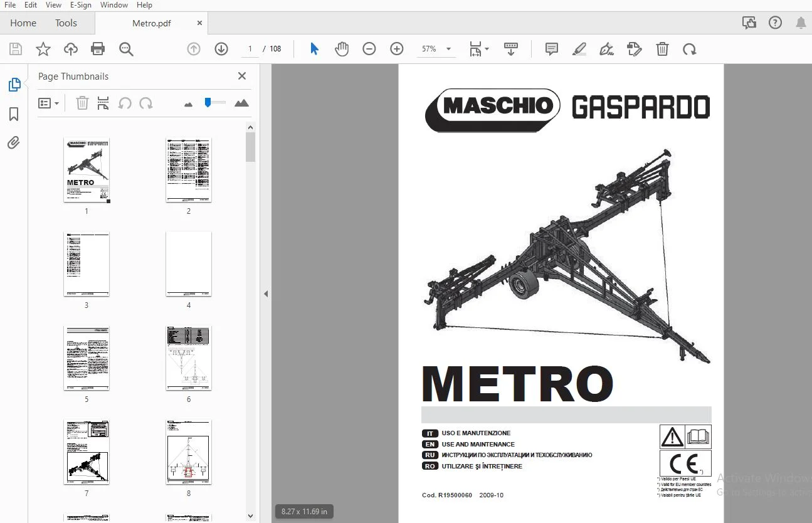Activate the hand pan tool
This screenshot has width=812, height=523.
click(x=342, y=49)
